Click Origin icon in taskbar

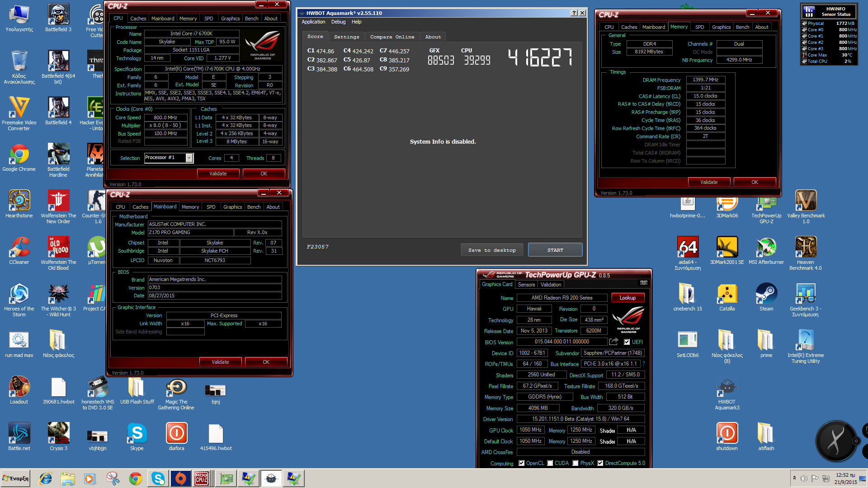(x=180, y=478)
